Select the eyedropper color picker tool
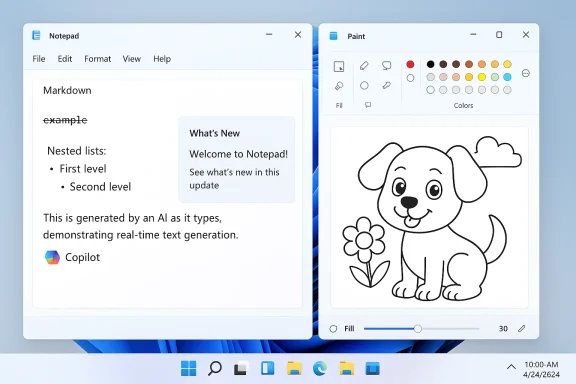This screenshot has height=384, width=576. (x=386, y=85)
